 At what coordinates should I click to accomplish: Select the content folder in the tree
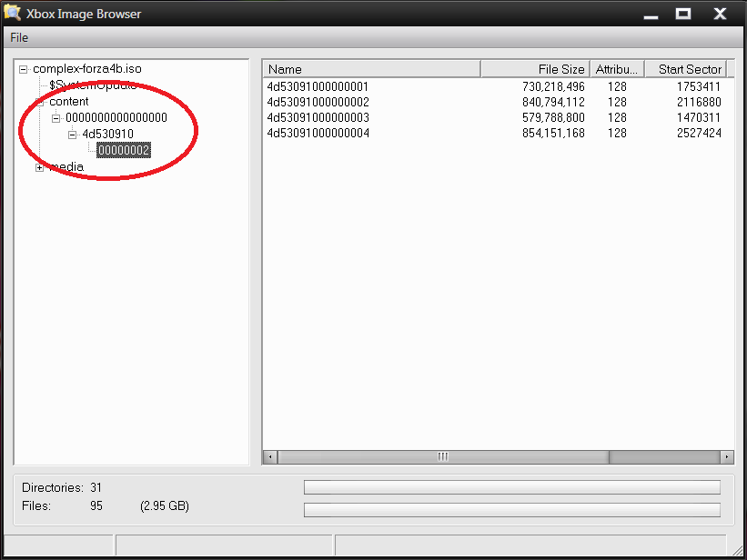pyautogui.click(x=69, y=102)
